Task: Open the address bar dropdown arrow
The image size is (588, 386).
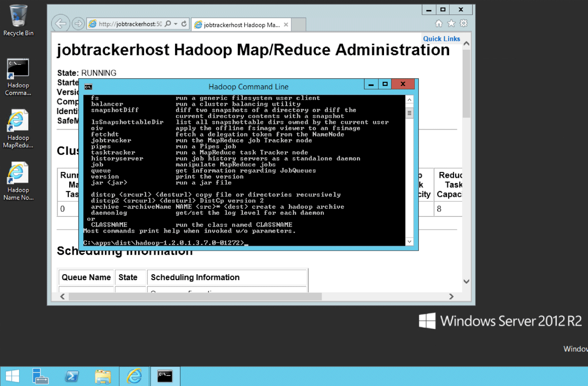Action: [175, 24]
